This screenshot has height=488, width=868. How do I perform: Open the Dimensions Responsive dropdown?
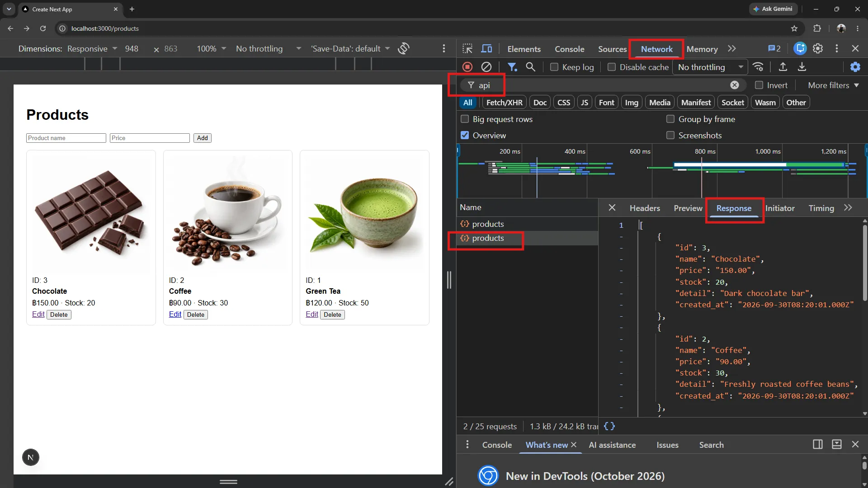(x=92, y=49)
